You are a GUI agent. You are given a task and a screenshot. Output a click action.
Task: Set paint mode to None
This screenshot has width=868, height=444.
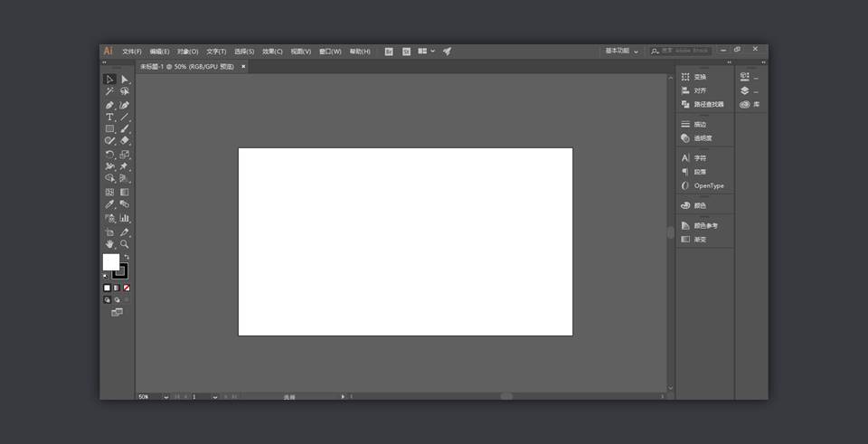pyautogui.click(x=127, y=288)
